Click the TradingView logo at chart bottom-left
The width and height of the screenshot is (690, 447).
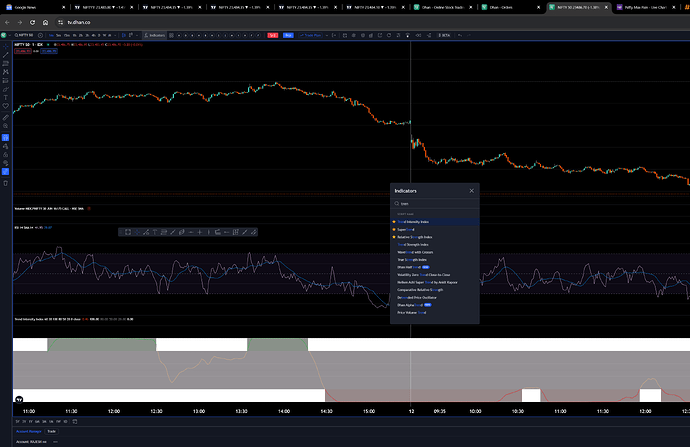(19, 399)
